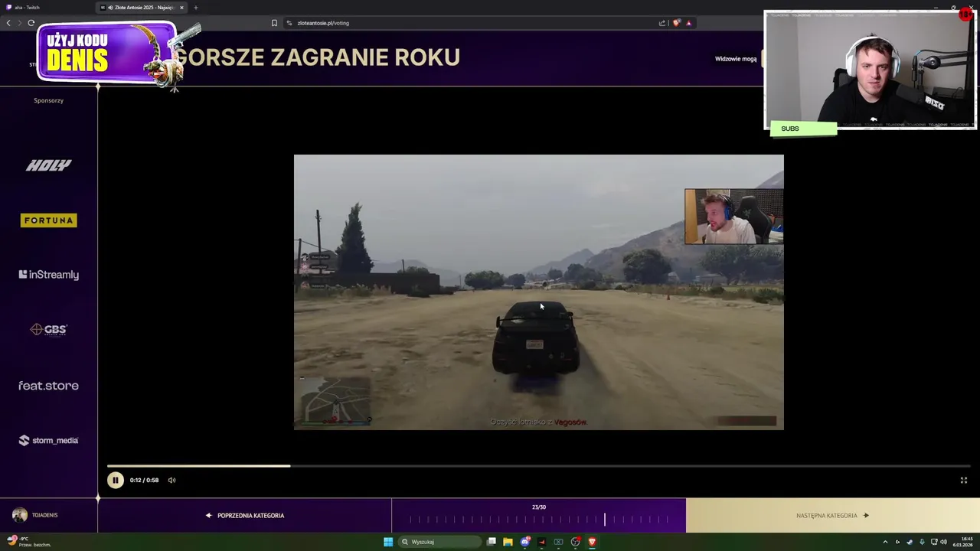Close the Złote Antosie 2025 tab
Viewport: 980px width, 551px height.
(181, 8)
